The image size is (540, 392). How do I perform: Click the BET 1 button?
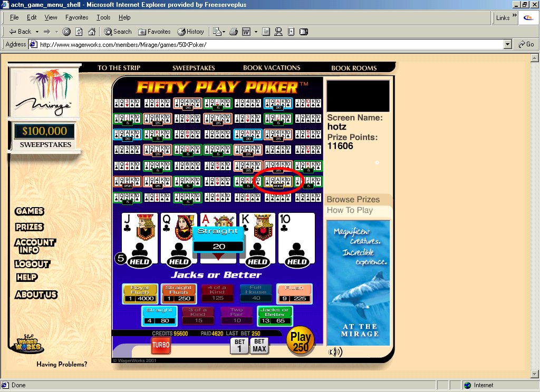(x=239, y=346)
